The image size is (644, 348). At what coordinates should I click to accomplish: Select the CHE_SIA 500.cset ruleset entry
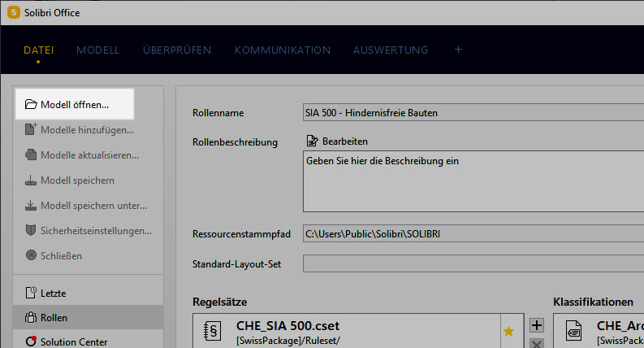[347, 331]
